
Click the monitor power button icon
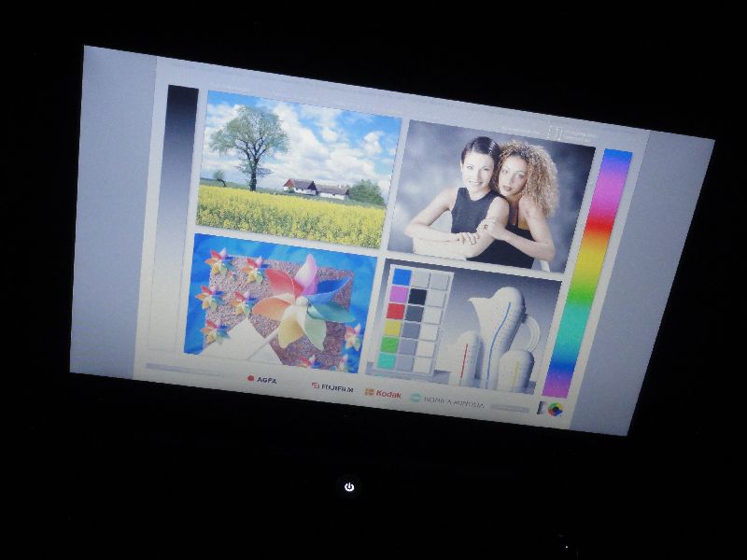click(349, 486)
